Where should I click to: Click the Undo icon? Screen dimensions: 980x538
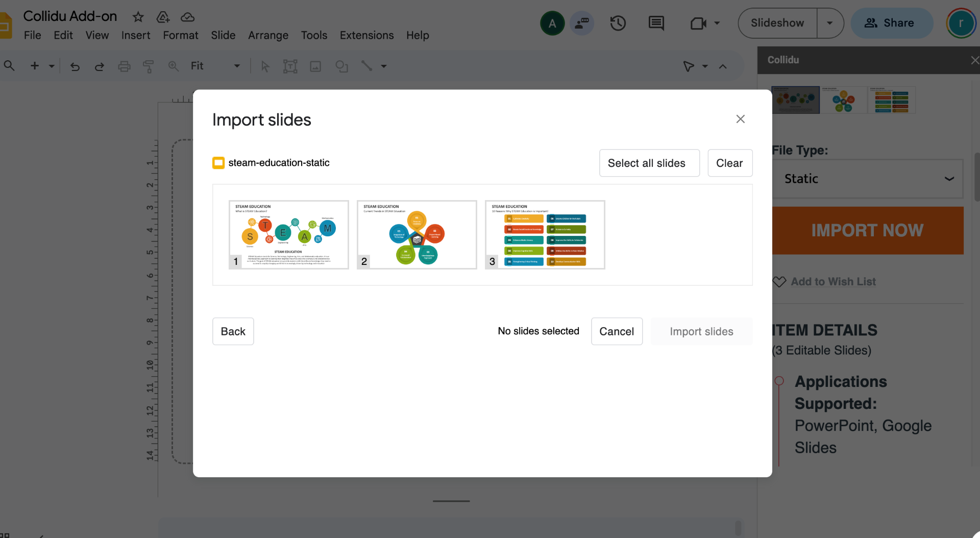[75, 66]
